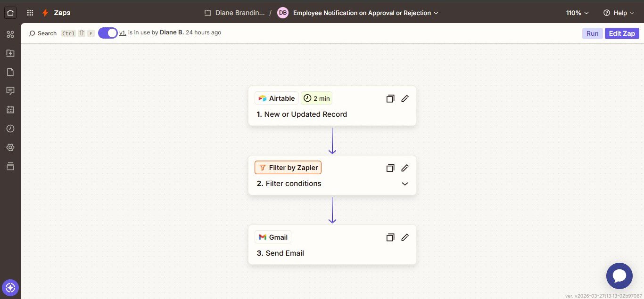Open the chat support bubble
Viewport: 644px width, 299px height.
click(x=619, y=276)
